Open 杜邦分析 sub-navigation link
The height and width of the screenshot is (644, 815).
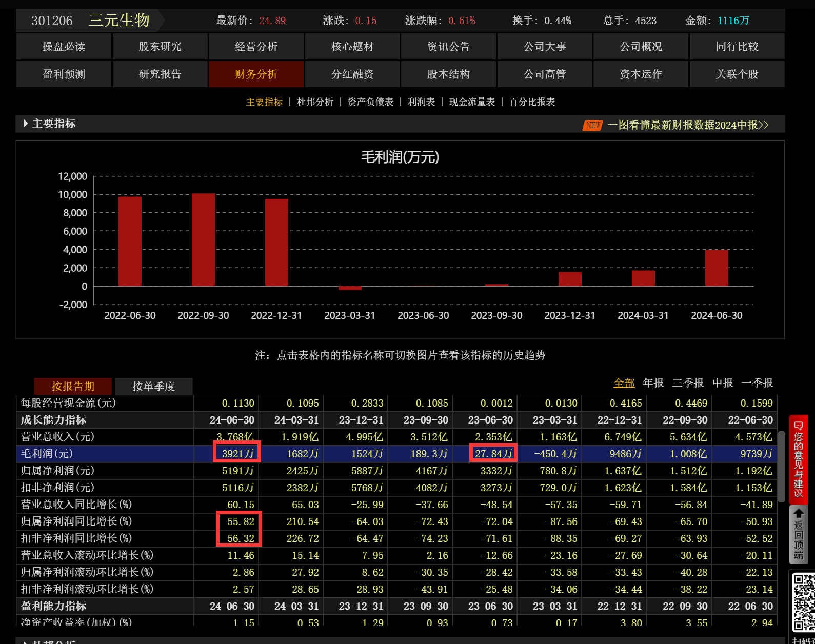click(x=315, y=102)
